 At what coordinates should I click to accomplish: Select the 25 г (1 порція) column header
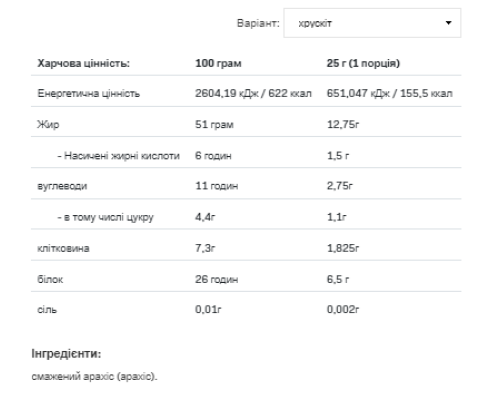point(363,63)
